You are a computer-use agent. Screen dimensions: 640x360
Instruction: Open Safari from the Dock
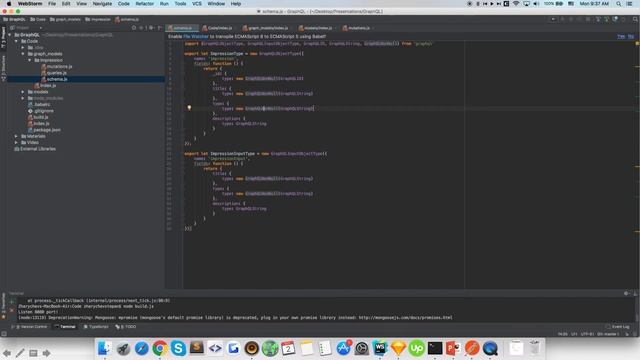141,348
